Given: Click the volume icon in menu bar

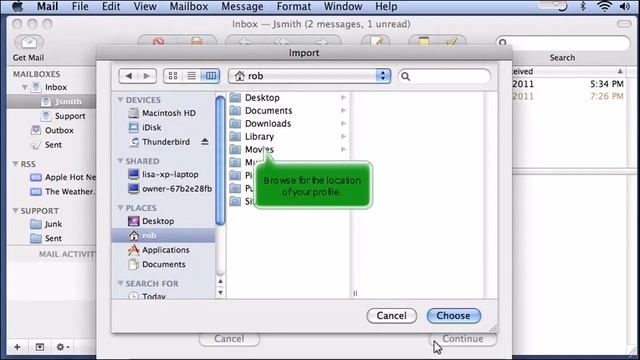Looking at the screenshot, I should point(625,6).
